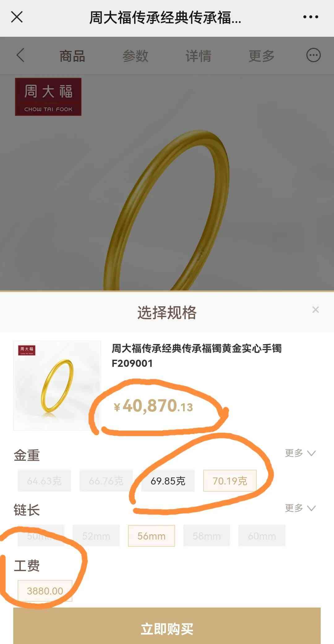
Task: Open the three-dot menu in the title bar
Action: (310, 17)
